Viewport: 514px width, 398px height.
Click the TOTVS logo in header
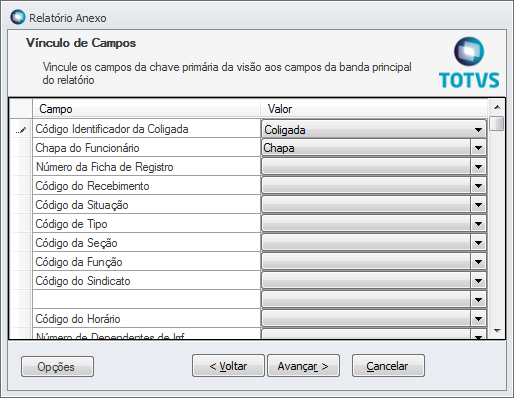coord(469,63)
